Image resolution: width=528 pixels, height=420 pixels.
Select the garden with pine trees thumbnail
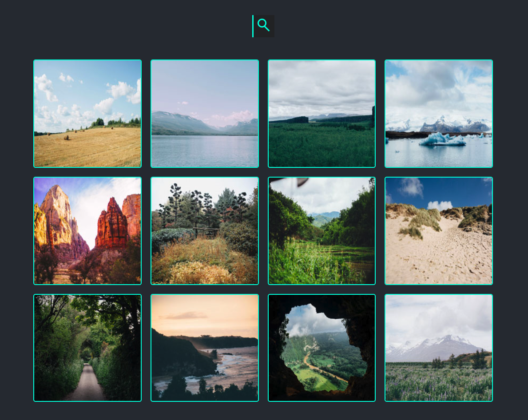205,231
